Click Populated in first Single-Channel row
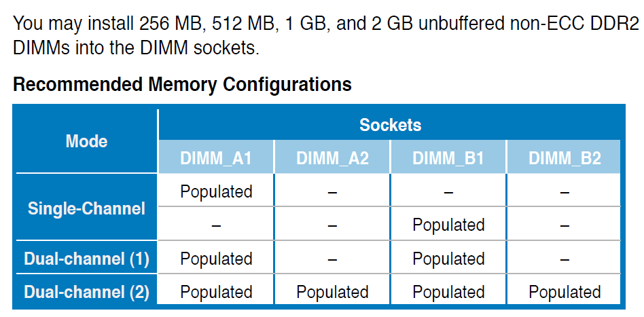644x317 pixels. (x=216, y=191)
